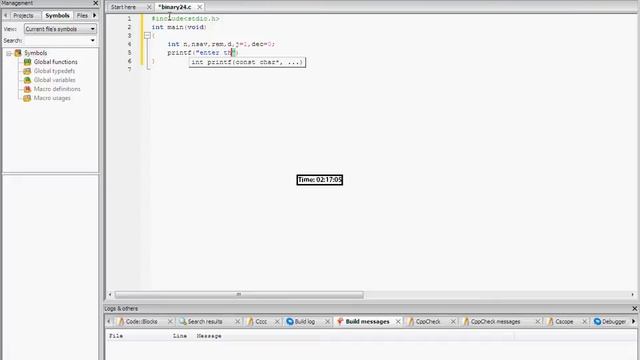Image resolution: width=640 pixels, height=360 pixels.
Task: Switch to the Files tab
Action: coord(82,16)
